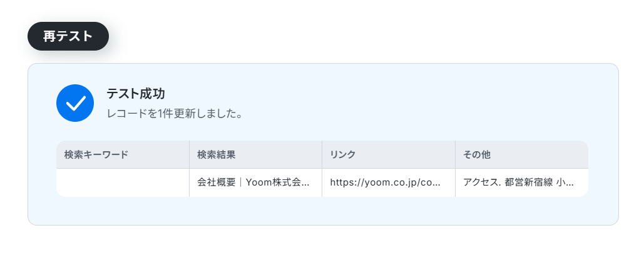Click the divider between 検索キーワード and 検索結果 headers
Image resolution: width=644 pixels, height=253 pixels.
(190, 154)
